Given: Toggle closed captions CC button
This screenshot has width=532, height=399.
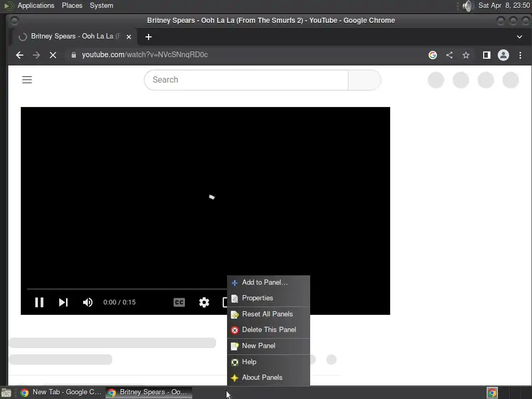Looking at the screenshot, I should coord(179,302).
